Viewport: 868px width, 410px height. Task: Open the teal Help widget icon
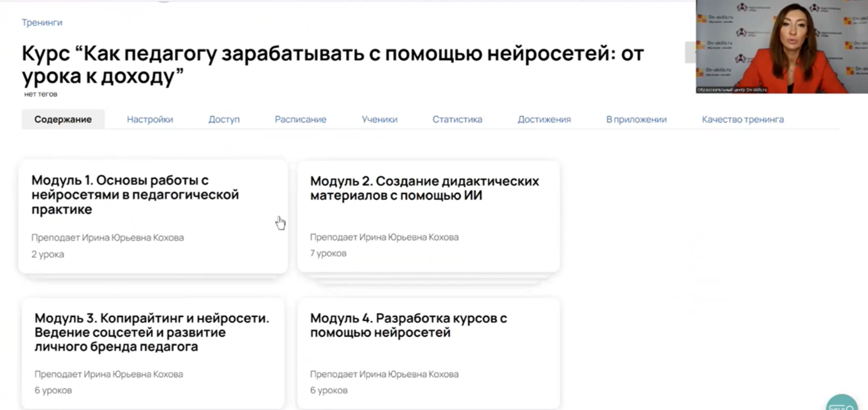point(842,403)
